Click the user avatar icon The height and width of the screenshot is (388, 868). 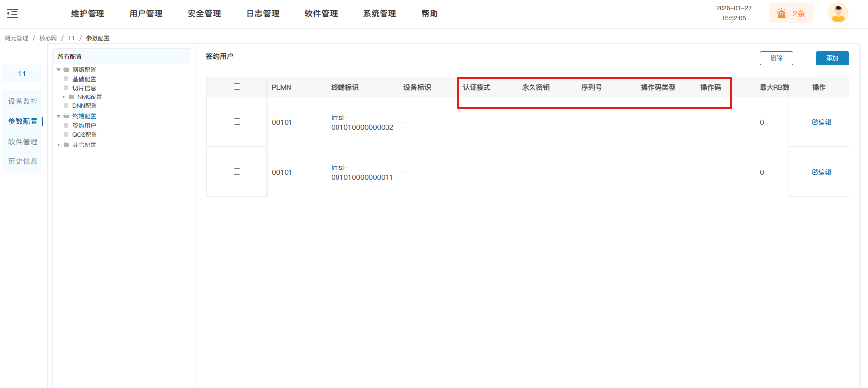(838, 13)
